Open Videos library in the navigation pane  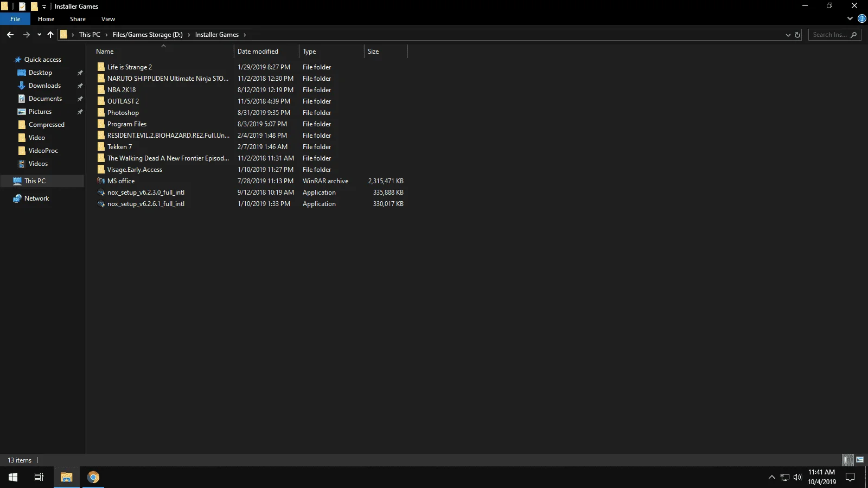point(38,164)
